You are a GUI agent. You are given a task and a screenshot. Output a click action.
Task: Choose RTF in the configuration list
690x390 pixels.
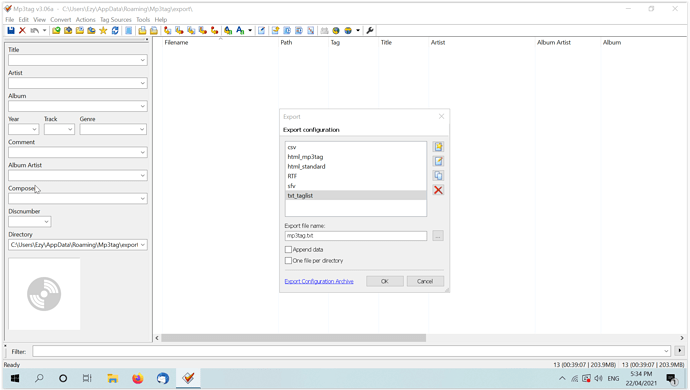(356, 176)
